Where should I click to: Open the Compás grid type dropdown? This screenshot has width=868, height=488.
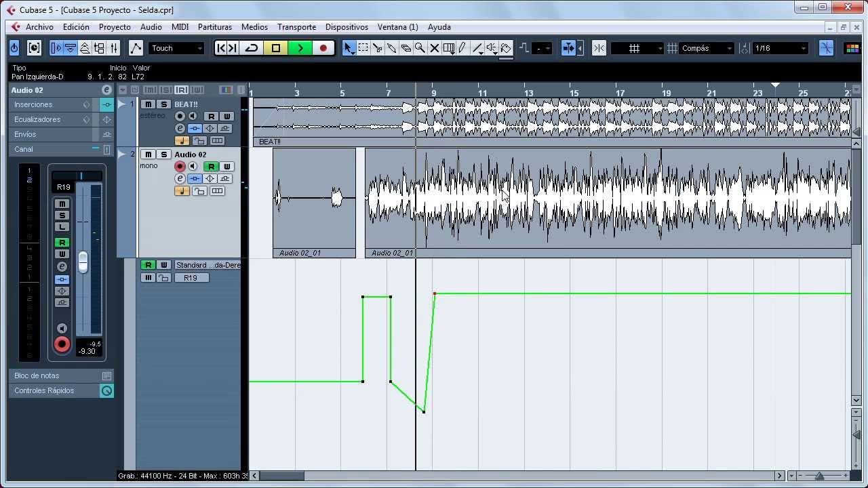(x=707, y=48)
